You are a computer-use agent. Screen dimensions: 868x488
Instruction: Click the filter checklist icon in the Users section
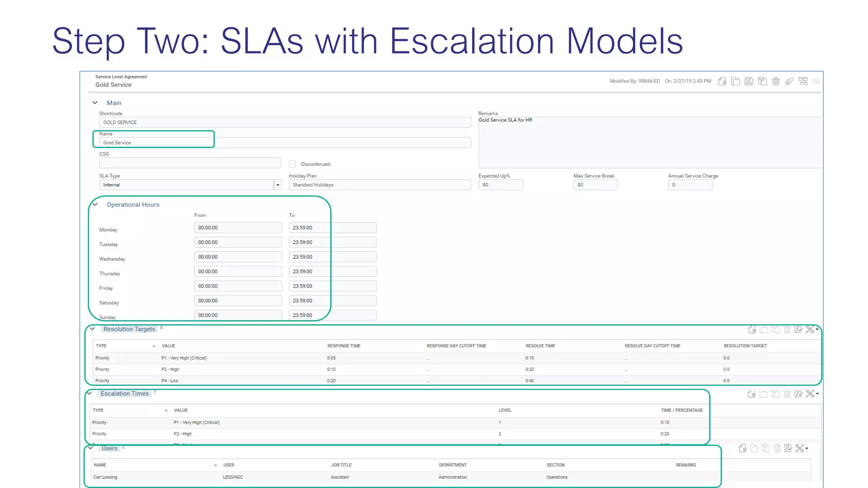point(788,448)
